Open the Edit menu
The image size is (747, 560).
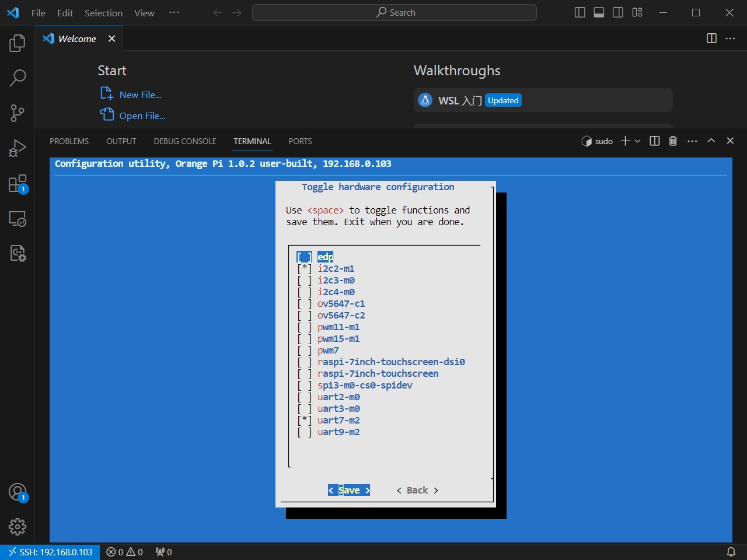point(65,12)
